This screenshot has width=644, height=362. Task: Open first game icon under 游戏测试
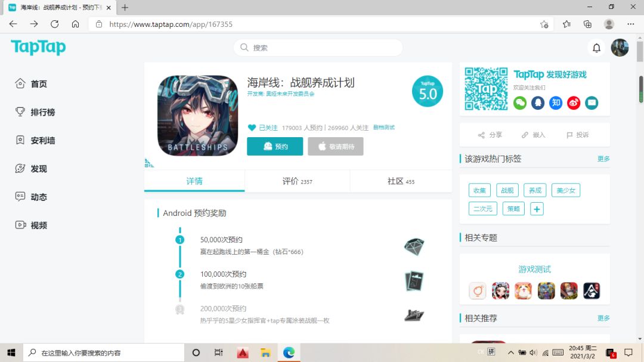click(478, 291)
